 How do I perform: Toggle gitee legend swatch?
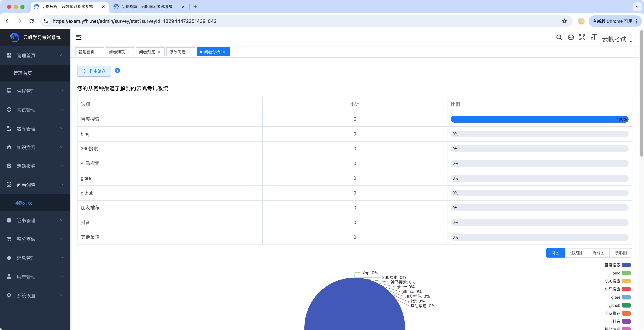[626, 297]
